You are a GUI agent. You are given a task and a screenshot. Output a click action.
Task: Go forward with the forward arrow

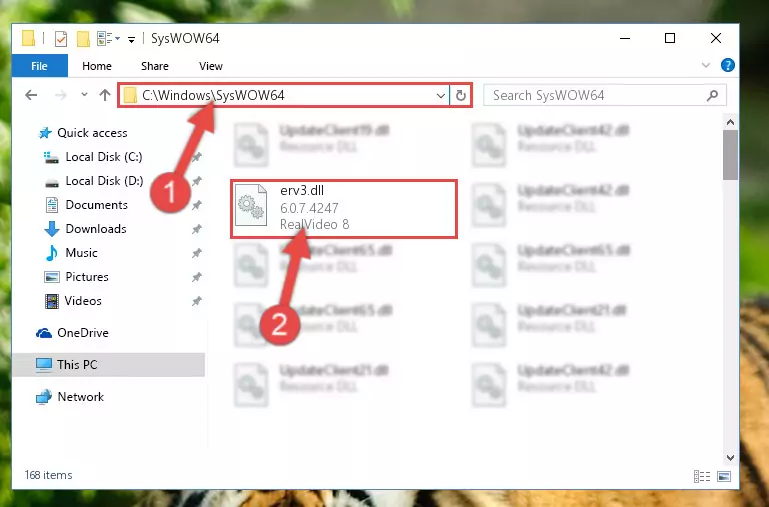coord(60,95)
